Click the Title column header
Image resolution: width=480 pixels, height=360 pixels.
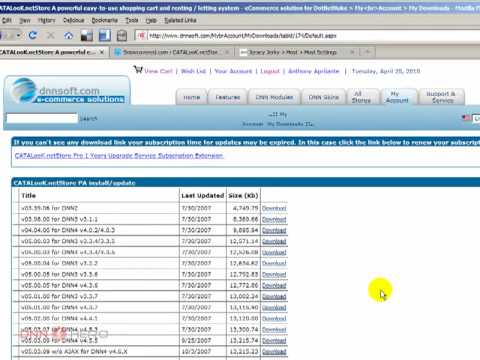pyautogui.click(x=28, y=196)
